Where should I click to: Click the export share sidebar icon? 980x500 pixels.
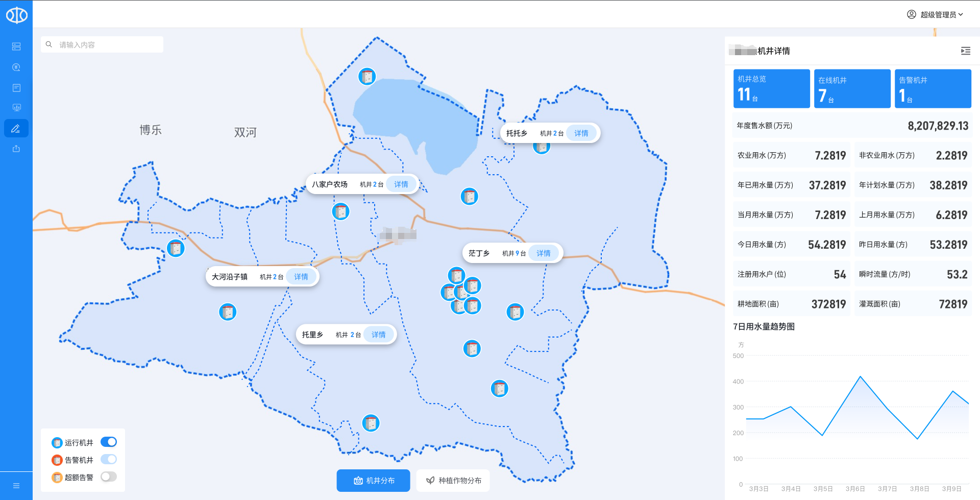[16, 149]
